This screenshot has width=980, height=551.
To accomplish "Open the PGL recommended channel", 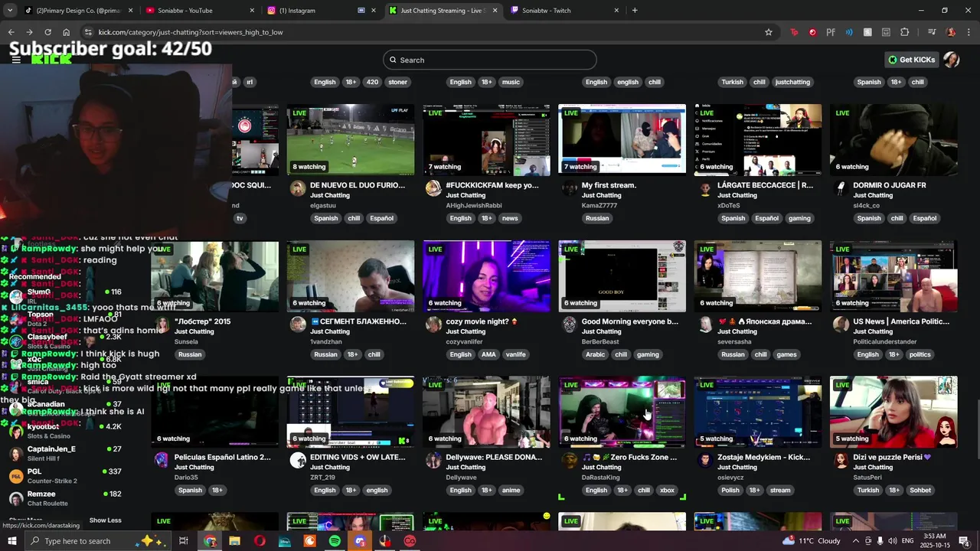I will coord(65,476).
